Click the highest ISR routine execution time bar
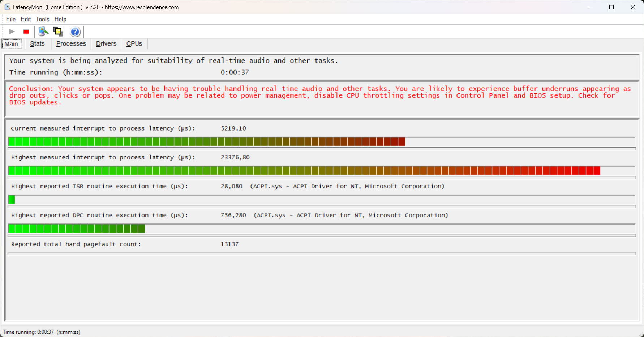This screenshot has width=644, height=337. (322, 200)
